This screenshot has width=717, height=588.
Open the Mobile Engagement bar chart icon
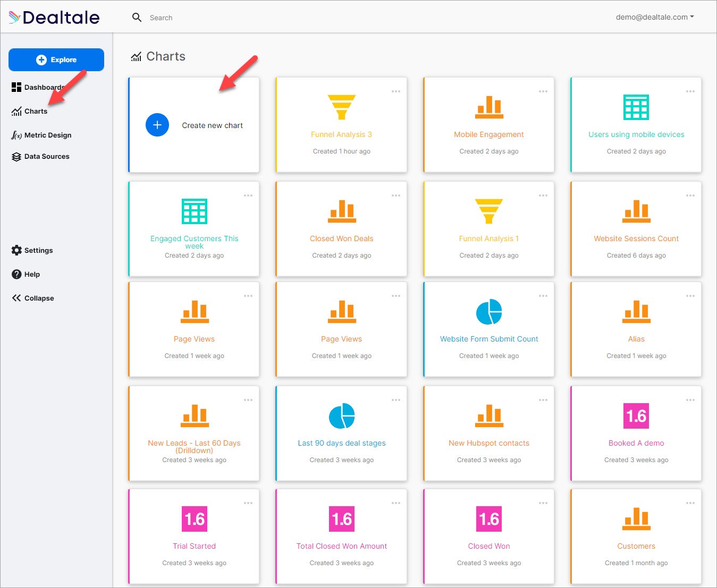489,107
